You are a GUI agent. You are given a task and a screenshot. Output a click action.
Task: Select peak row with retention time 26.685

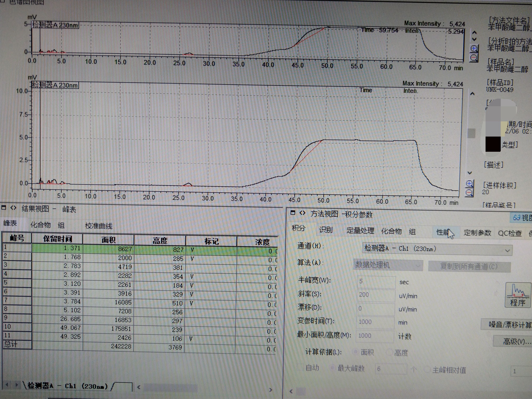point(140,320)
